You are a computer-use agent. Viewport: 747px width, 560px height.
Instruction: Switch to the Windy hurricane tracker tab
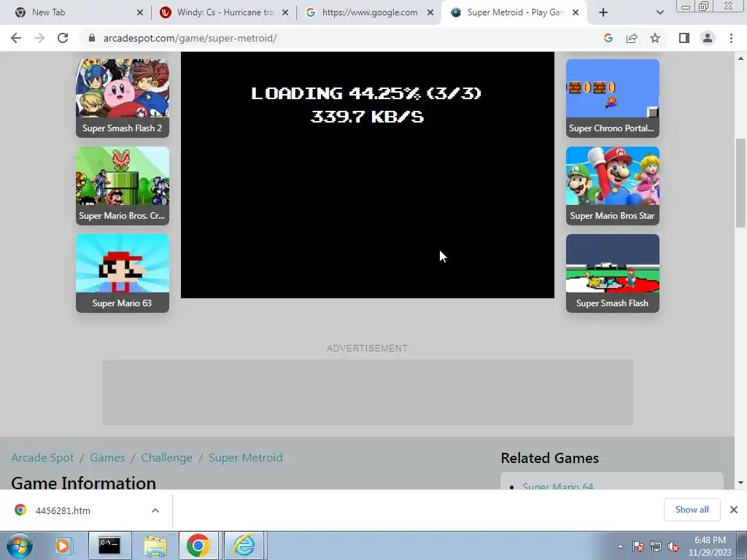[x=224, y=12]
